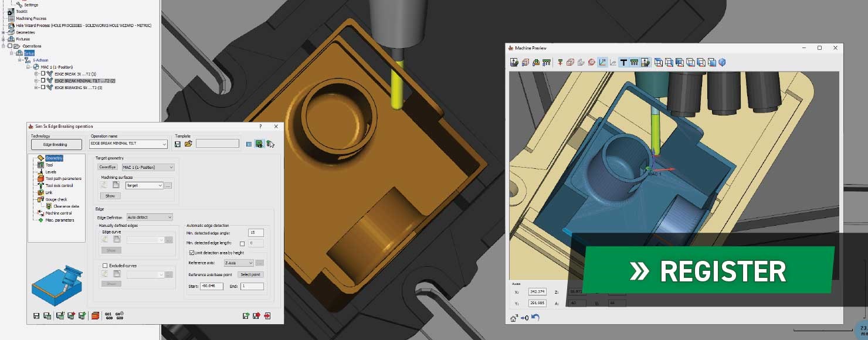Click the Start value input field showing -60.046
The height and width of the screenshot is (340, 868).
click(213, 285)
